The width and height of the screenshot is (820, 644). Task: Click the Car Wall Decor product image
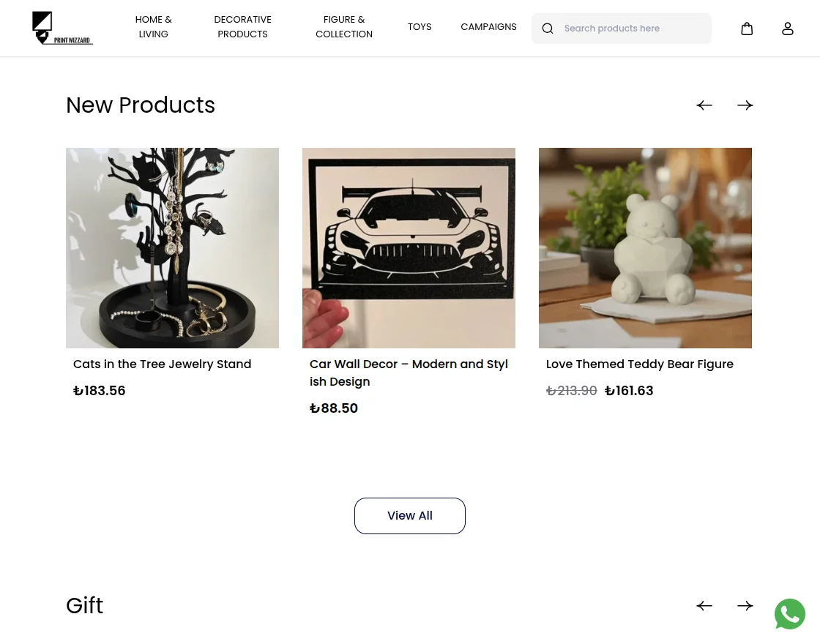tap(409, 247)
